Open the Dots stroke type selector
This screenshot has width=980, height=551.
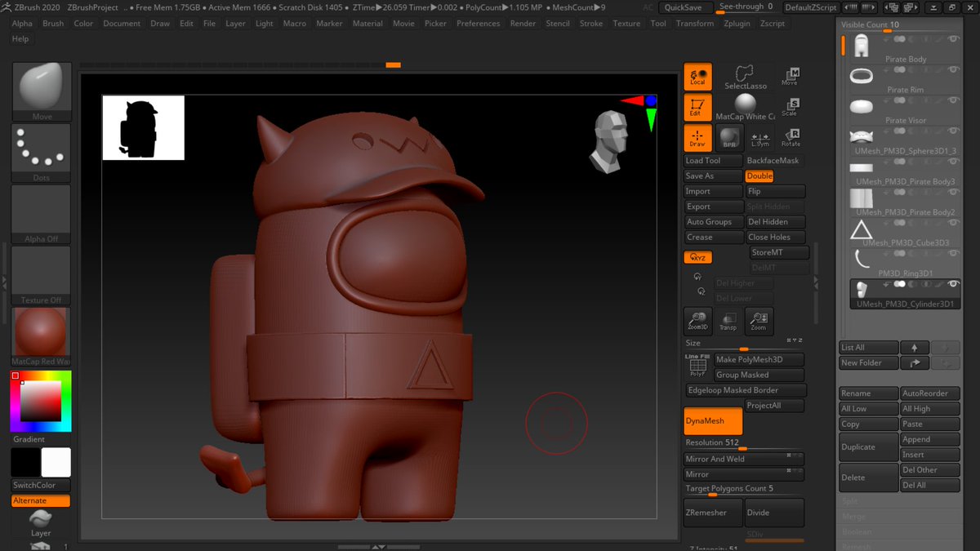click(x=42, y=153)
